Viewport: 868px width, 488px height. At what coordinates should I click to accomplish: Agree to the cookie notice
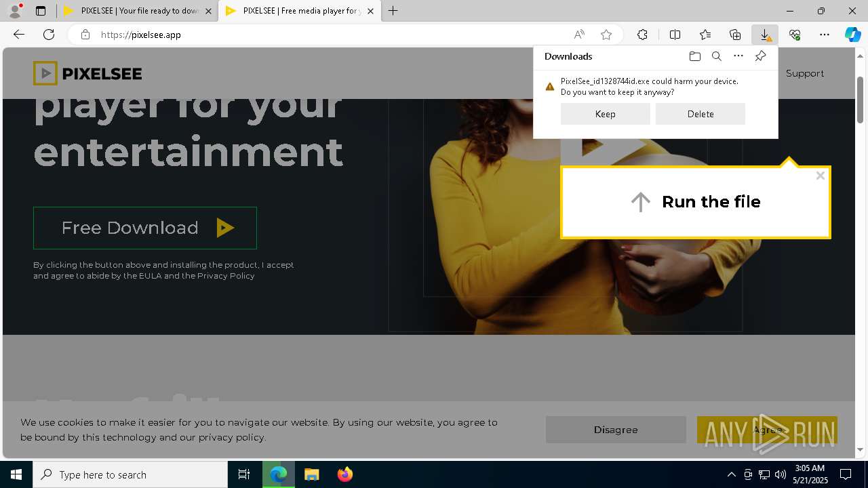pyautogui.click(x=767, y=430)
